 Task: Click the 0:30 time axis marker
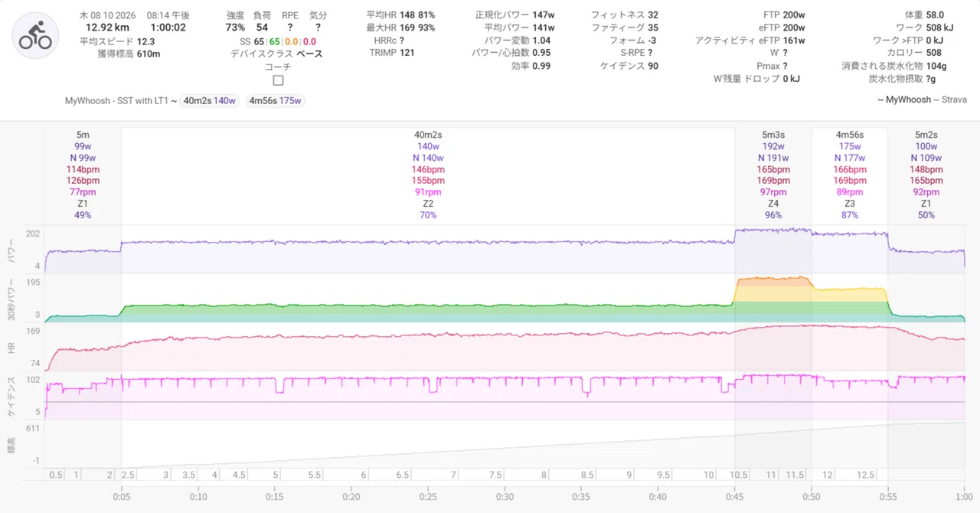pyautogui.click(x=505, y=495)
